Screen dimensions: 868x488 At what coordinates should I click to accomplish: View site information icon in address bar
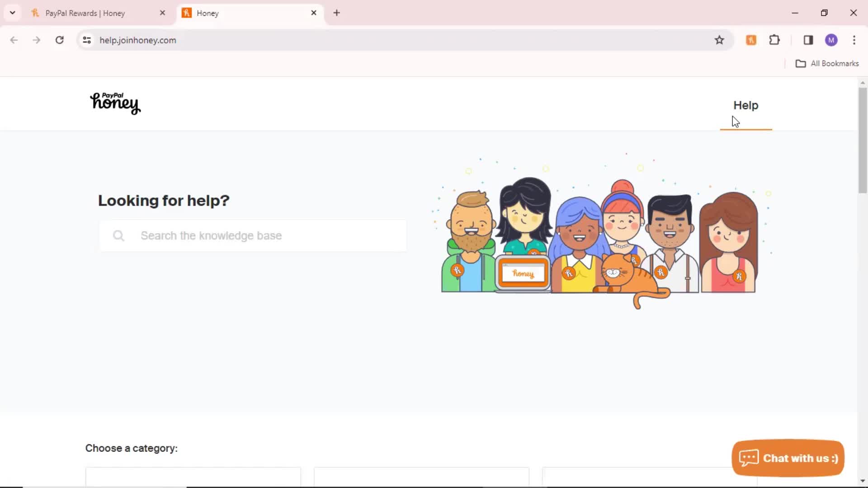(x=87, y=40)
